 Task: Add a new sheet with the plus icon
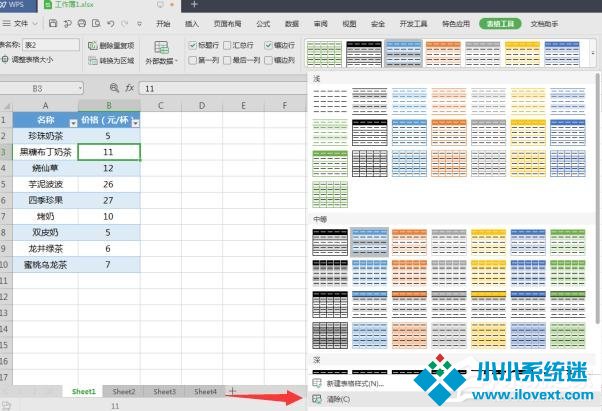tap(233, 391)
